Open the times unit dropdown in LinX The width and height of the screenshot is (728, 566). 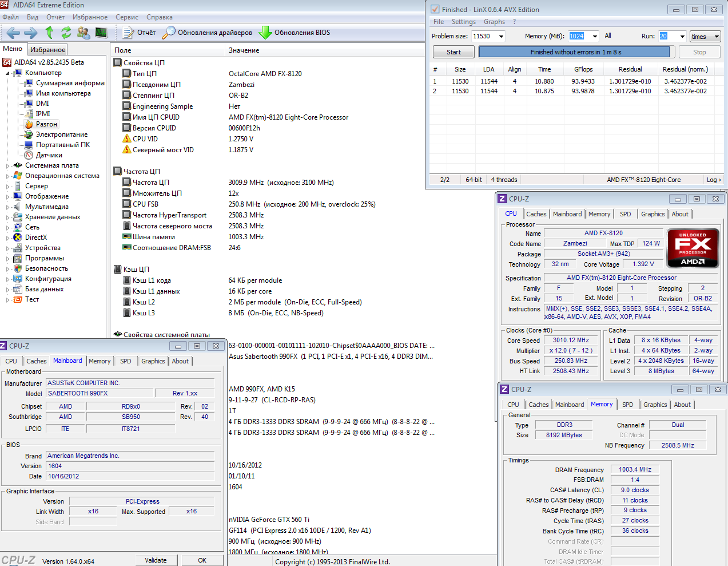pos(705,37)
